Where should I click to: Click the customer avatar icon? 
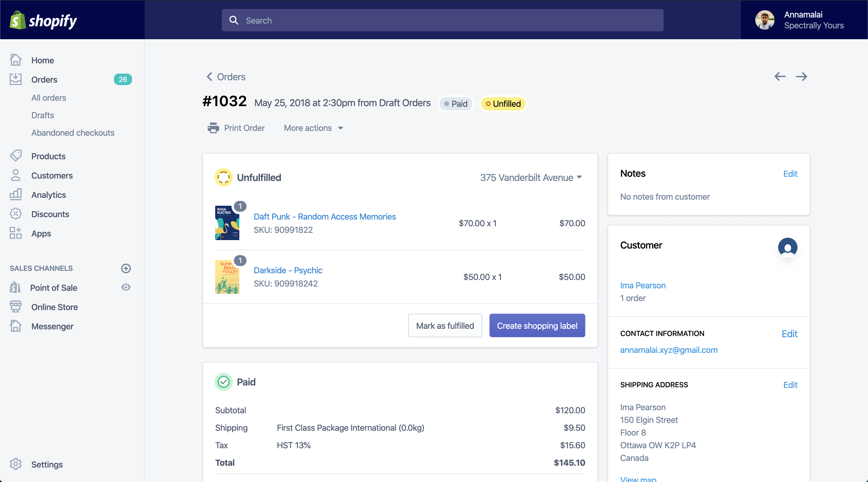tap(788, 248)
